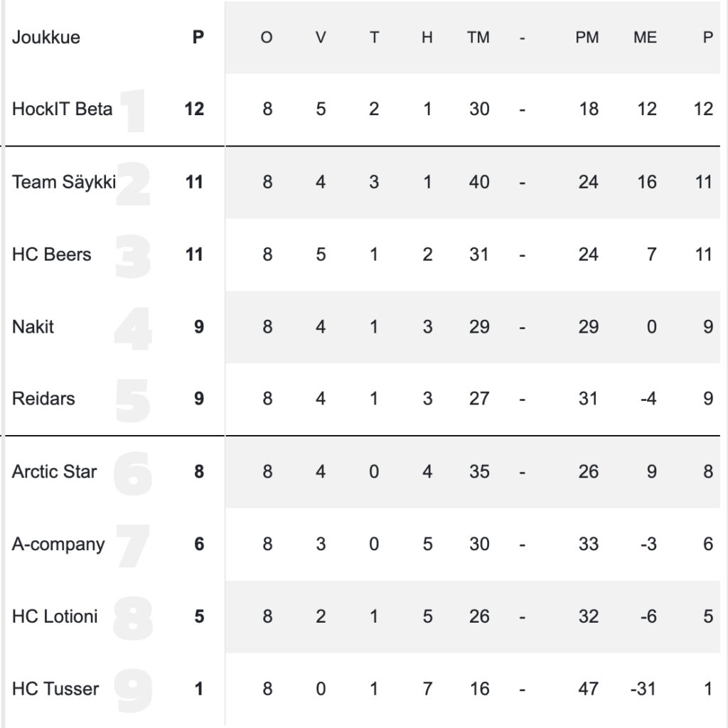Click the Joukkue column header
Screen dimensions: 728x728
[x=45, y=37]
